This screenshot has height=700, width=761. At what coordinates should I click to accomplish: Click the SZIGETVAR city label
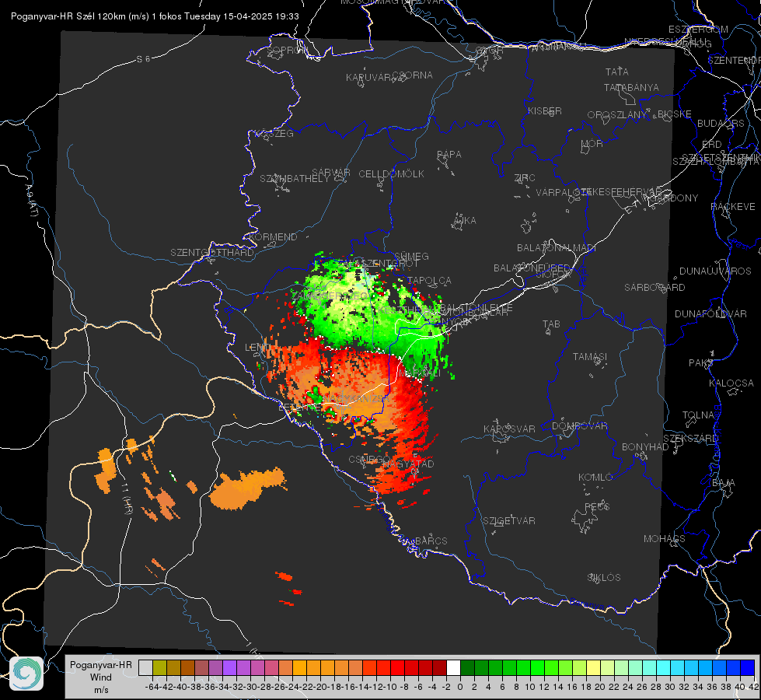(x=509, y=521)
